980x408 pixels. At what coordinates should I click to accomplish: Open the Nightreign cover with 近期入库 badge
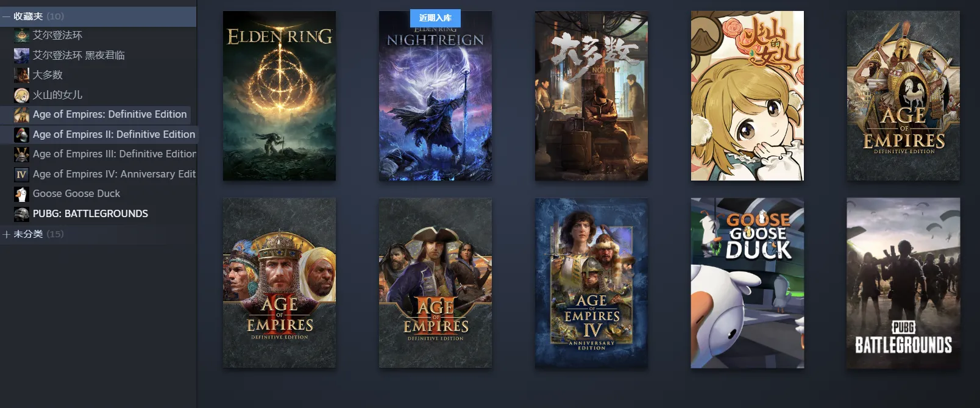(x=435, y=96)
